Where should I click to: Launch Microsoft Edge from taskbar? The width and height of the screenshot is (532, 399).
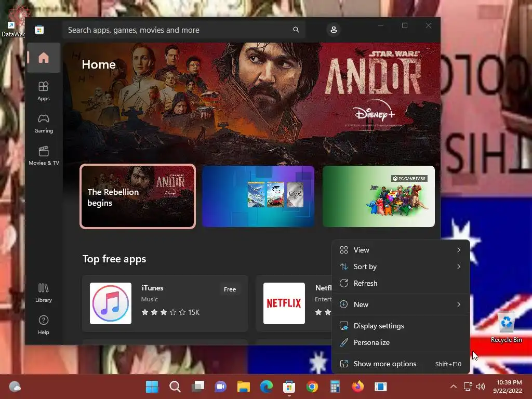tap(267, 387)
